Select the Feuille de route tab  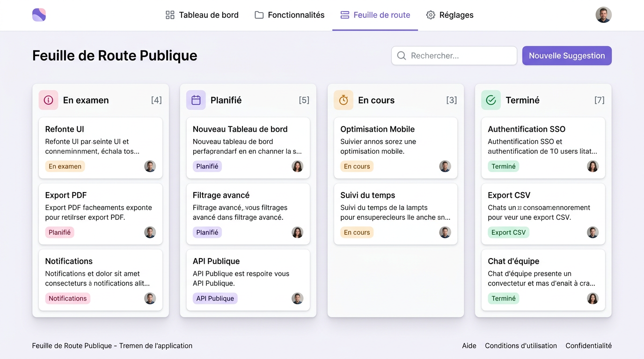[x=375, y=15]
